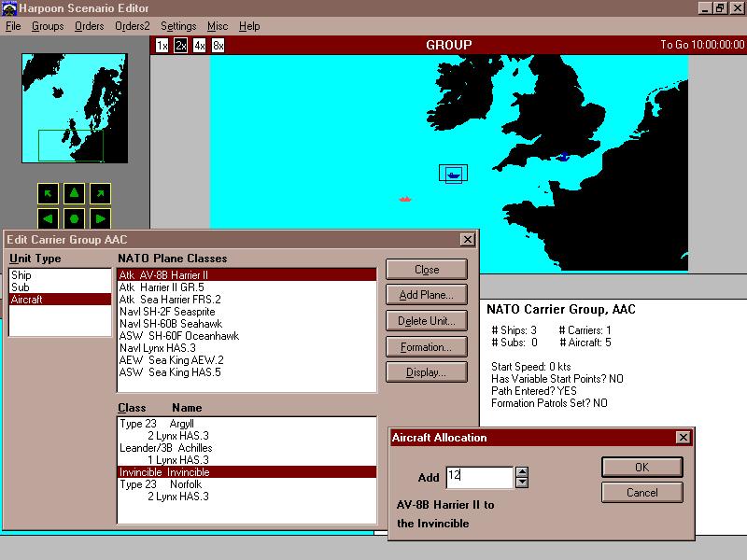Click Display button

427,372
